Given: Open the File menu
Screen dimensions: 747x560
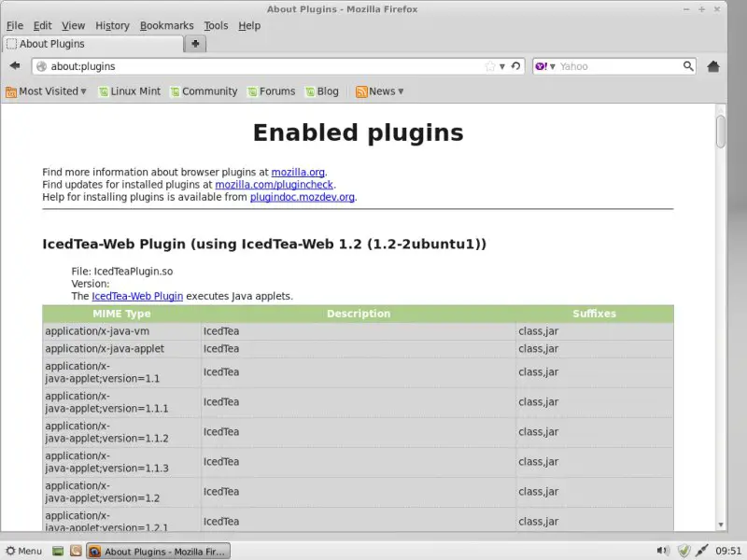Looking at the screenshot, I should pos(15,26).
